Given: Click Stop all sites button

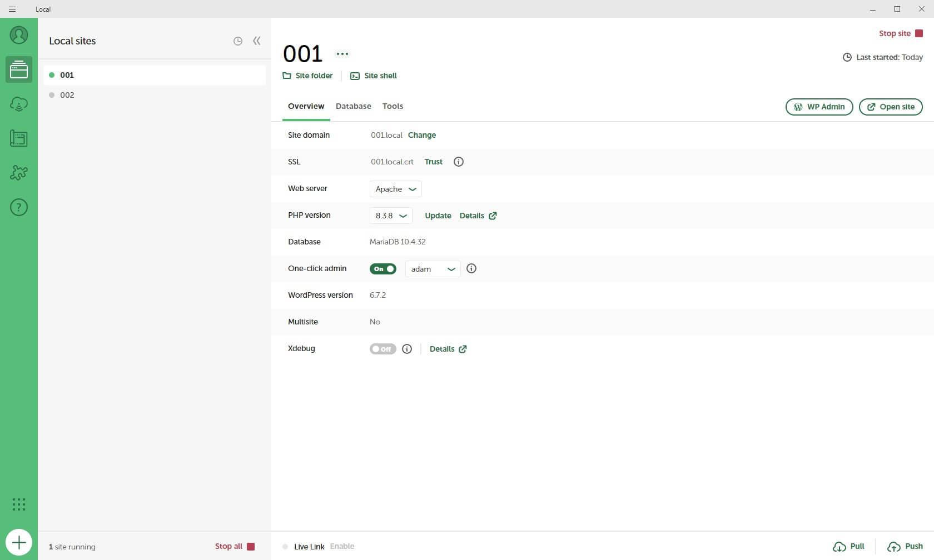Looking at the screenshot, I should pos(235,547).
